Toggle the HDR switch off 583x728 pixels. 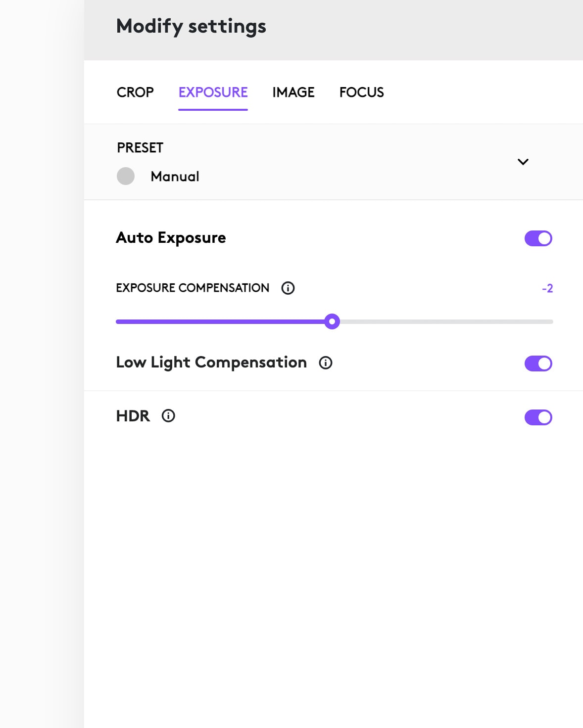pyautogui.click(x=538, y=417)
